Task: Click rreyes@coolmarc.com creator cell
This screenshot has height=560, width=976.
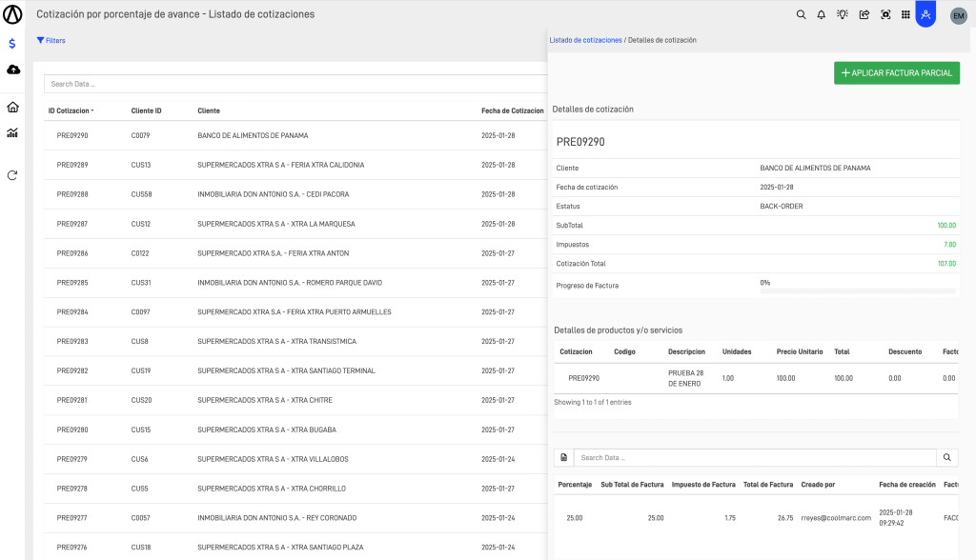Action: (836, 518)
